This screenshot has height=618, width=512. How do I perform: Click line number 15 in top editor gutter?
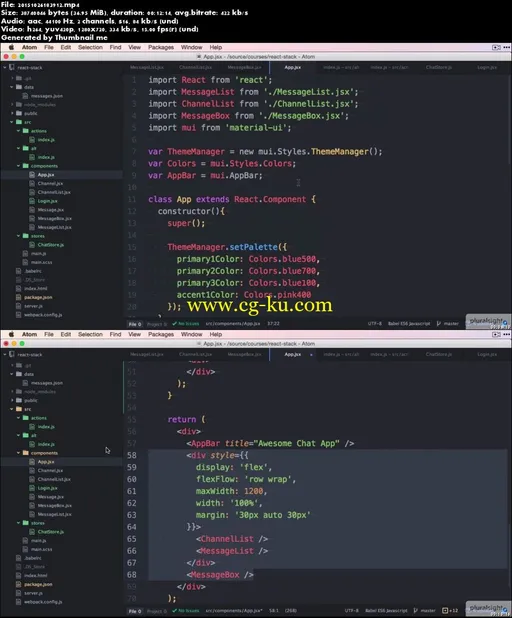[132, 247]
